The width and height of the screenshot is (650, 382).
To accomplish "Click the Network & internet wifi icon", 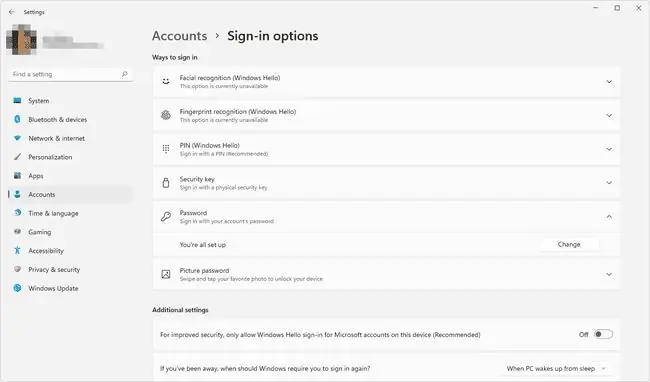I will pyautogui.click(x=17, y=138).
